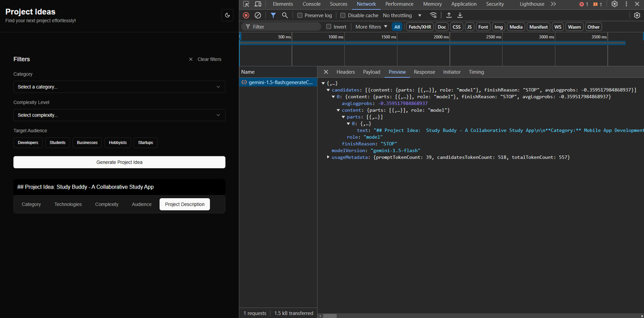Open DevTools settings gear
This screenshot has height=318, width=644.
614,4
